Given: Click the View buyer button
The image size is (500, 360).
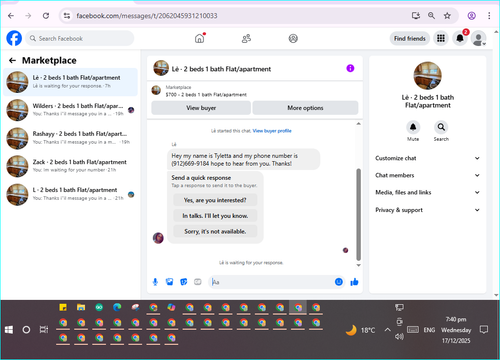Looking at the screenshot, I should 201,108.
